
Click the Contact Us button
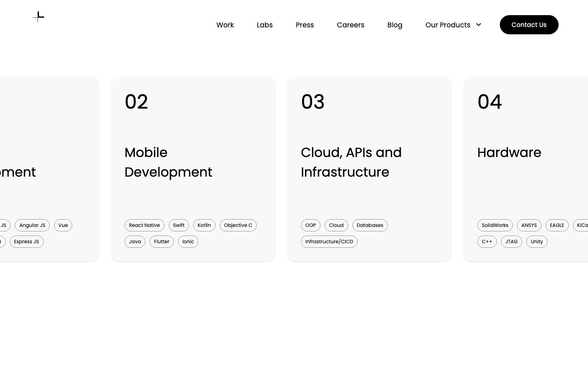click(529, 25)
